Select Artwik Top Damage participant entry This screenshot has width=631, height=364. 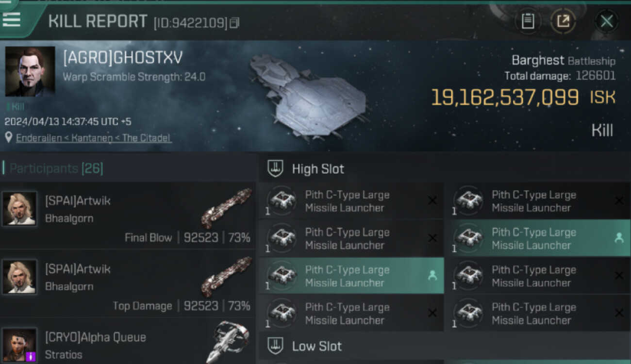(128, 283)
